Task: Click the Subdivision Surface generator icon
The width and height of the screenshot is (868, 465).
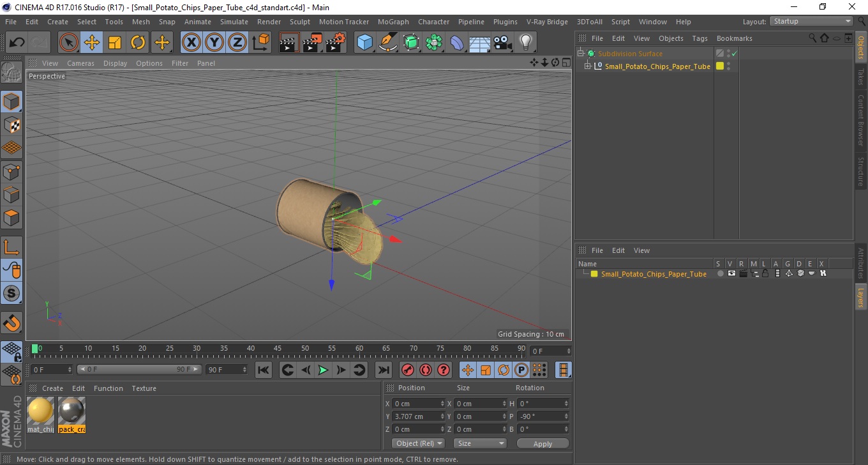Action: pyautogui.click(x=411, y=43)
